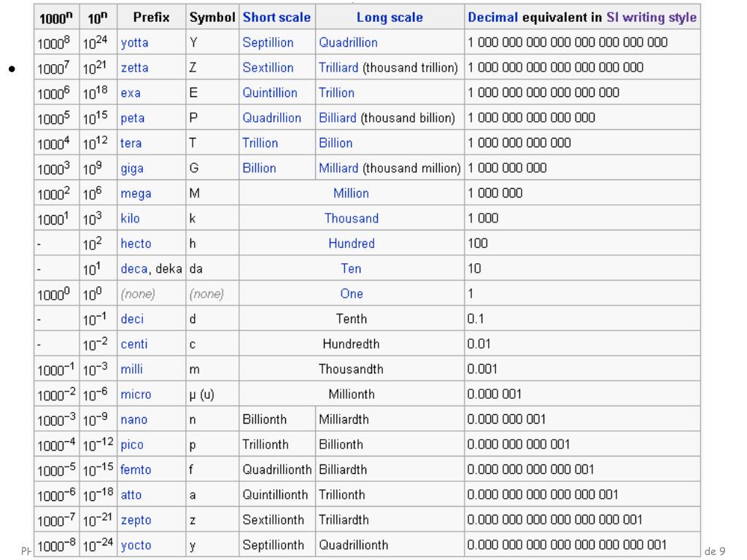Open the 'Million' link in the mega row
Screen dimensions: 747x560
[351, 193]
